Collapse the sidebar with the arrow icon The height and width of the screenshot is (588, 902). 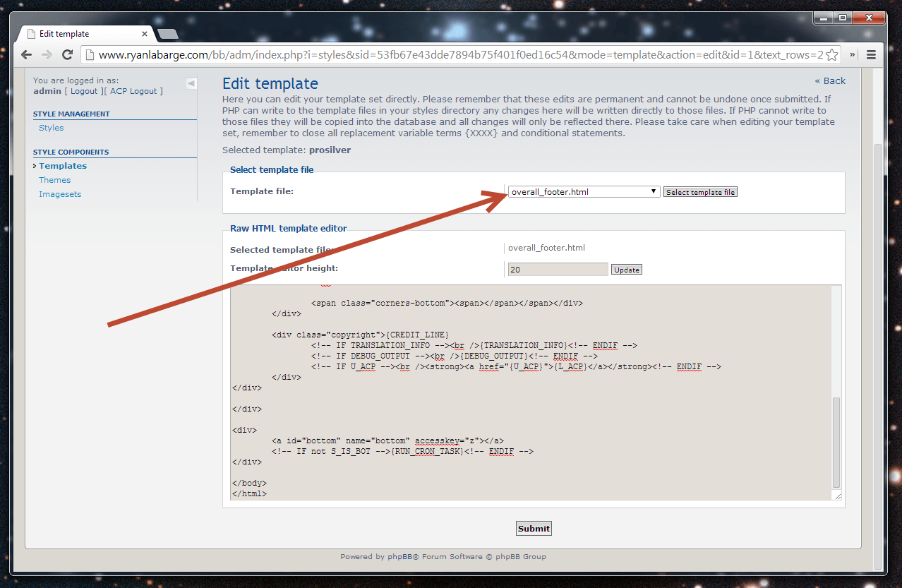pos(191,83)
